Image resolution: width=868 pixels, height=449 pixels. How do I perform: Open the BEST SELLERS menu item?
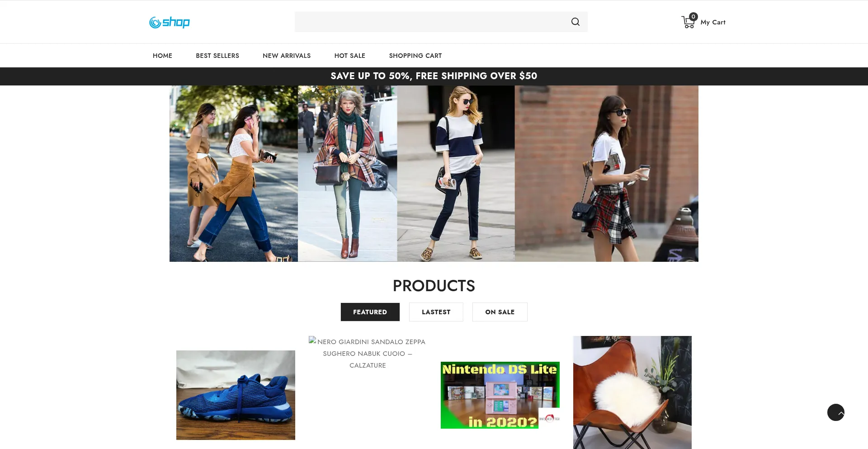tap(217, 56)
